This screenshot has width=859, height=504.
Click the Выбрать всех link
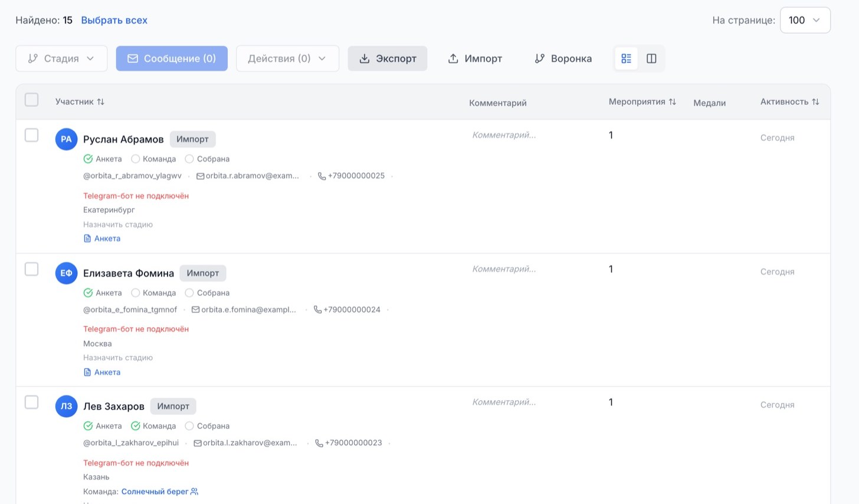(x=114, y=20)
